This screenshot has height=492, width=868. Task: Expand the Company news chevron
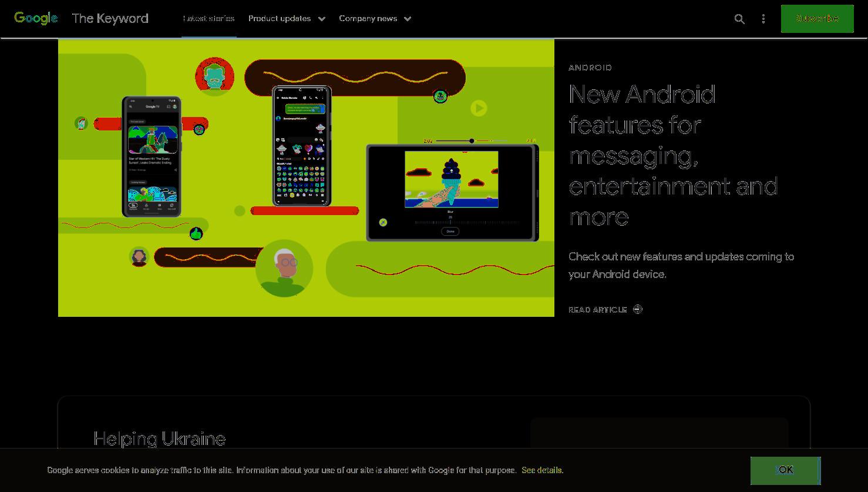408,19
